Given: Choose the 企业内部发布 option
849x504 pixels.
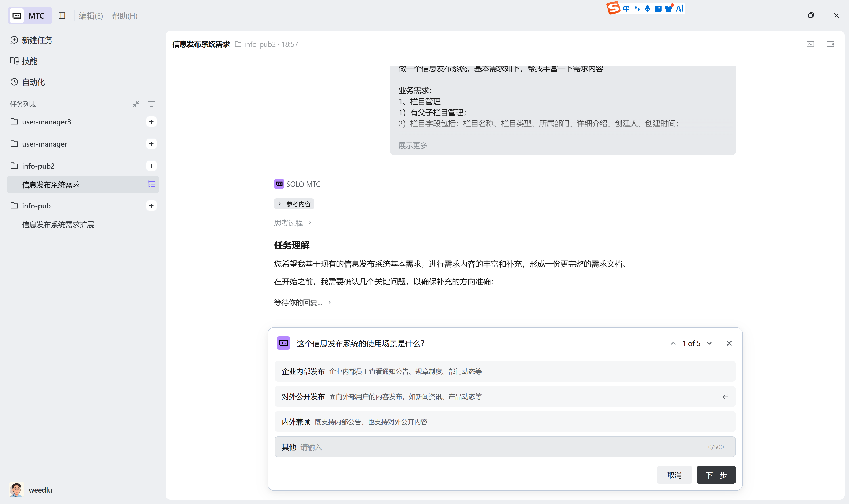Looking at the screenshot, I should pyautogui.click(x=505, y=371).
